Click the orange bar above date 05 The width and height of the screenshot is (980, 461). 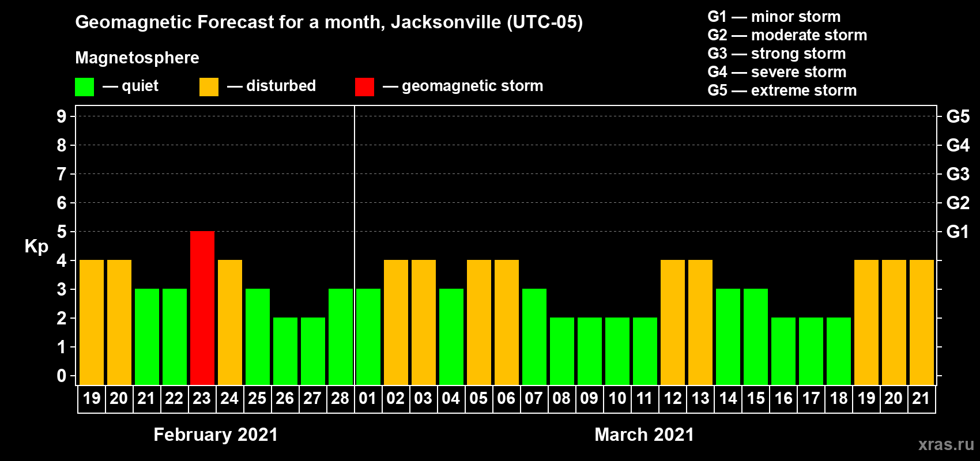click(479, 322)
